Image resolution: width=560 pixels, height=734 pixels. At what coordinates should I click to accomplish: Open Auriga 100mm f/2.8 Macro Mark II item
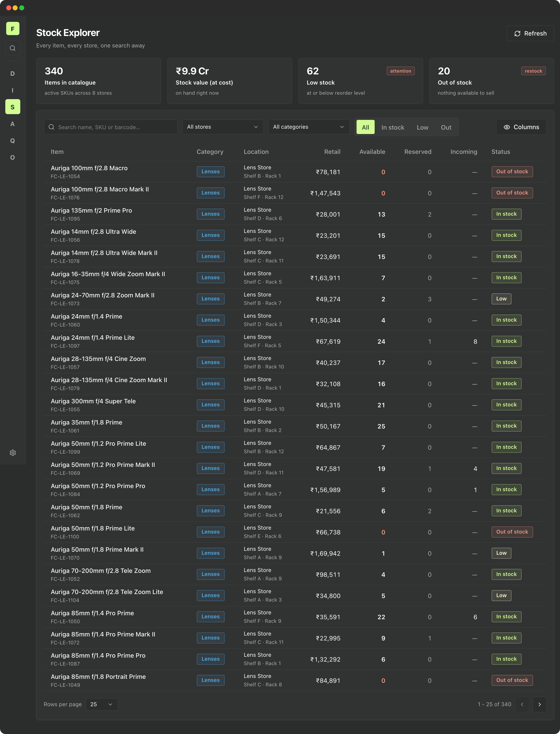tap(100, 189)
